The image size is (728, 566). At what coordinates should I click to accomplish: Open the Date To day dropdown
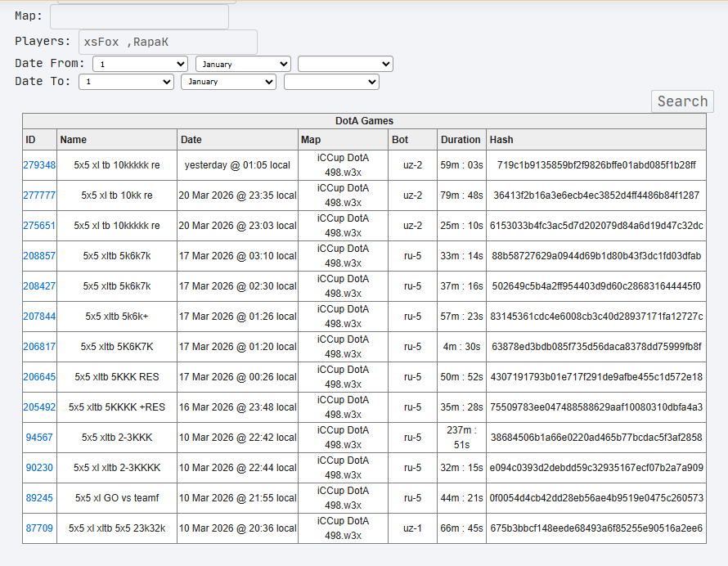(x=126, y=82)
